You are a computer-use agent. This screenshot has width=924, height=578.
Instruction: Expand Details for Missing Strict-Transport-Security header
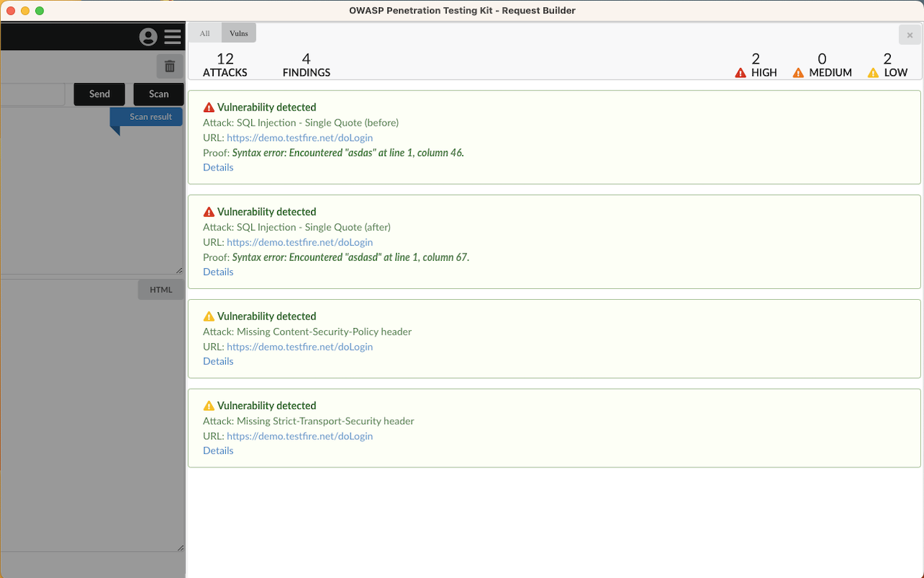click(218, 451)
